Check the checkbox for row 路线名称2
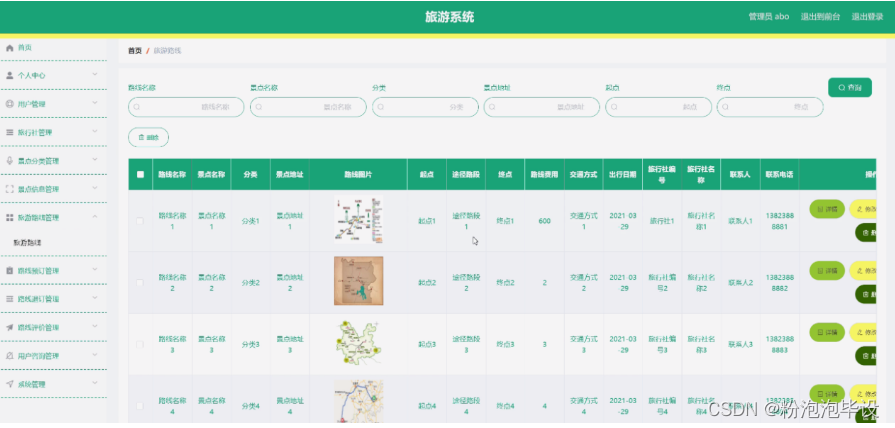The height and width of the screenshot is (428, 895). coord(140,283)
